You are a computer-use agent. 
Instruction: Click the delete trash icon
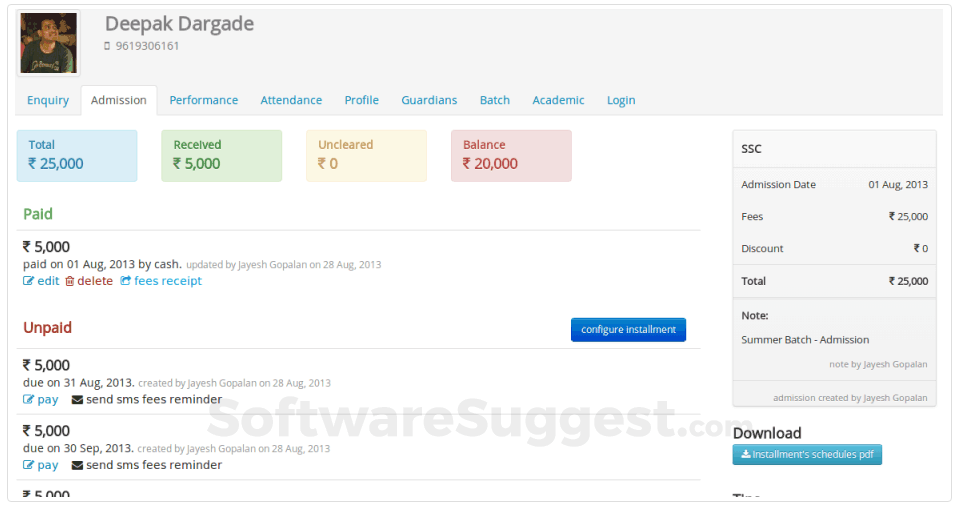coord(70,281)
